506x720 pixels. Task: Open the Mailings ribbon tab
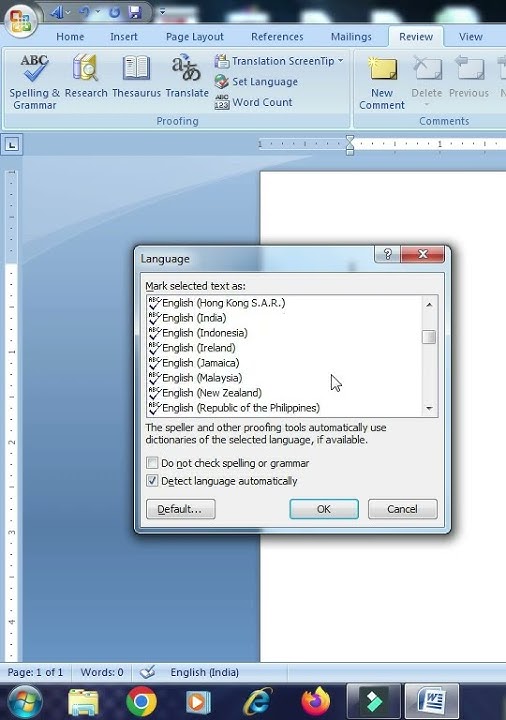click(351, 37)
